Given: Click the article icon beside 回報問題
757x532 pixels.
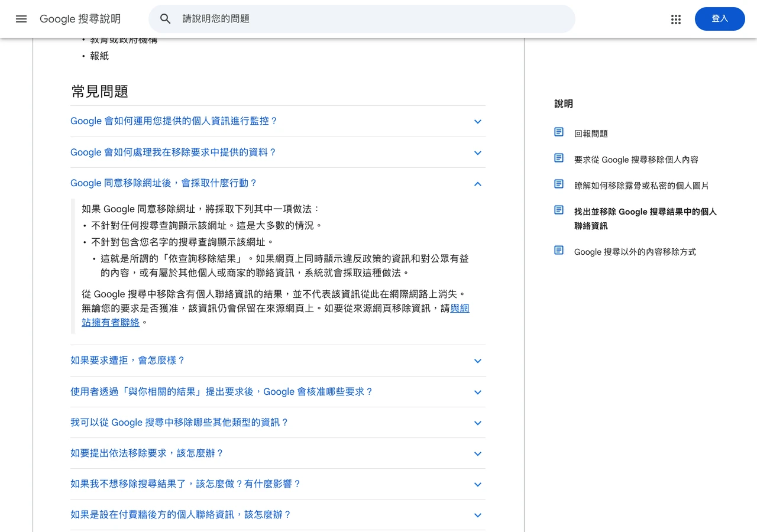Looking at the screenshot, I should coord(559,132).
